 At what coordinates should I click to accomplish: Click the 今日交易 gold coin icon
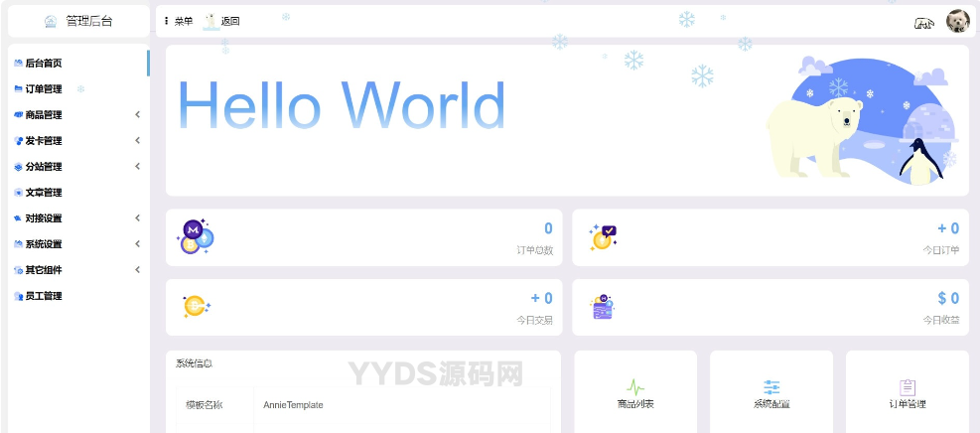(196, 307)
